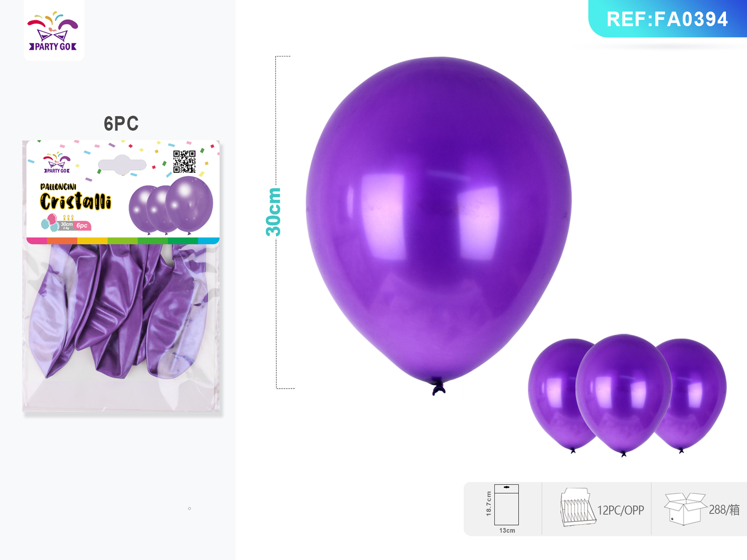Click the QR code on the package
747x560 pixels.
pyautogui.click(x=184, y=161)
